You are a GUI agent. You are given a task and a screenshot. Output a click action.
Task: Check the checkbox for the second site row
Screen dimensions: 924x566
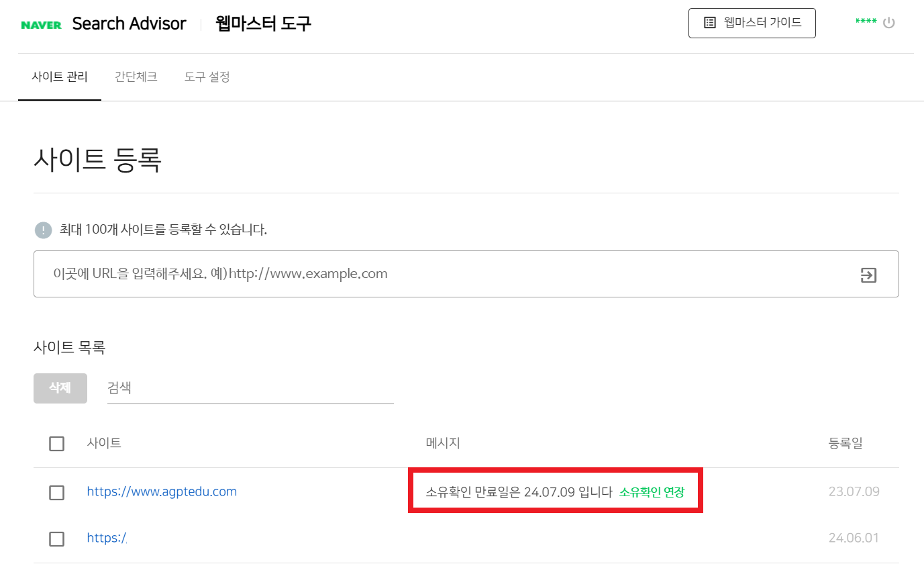click(x=56, y=539)
